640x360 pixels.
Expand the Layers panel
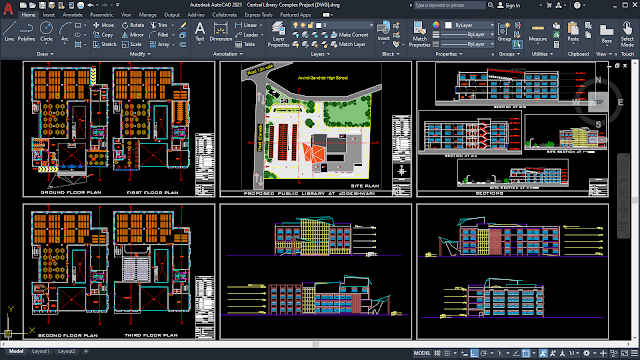pos(320,54)
